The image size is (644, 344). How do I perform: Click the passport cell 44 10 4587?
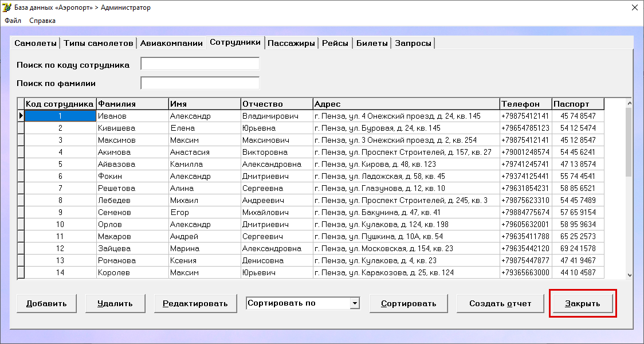(578, 273)
